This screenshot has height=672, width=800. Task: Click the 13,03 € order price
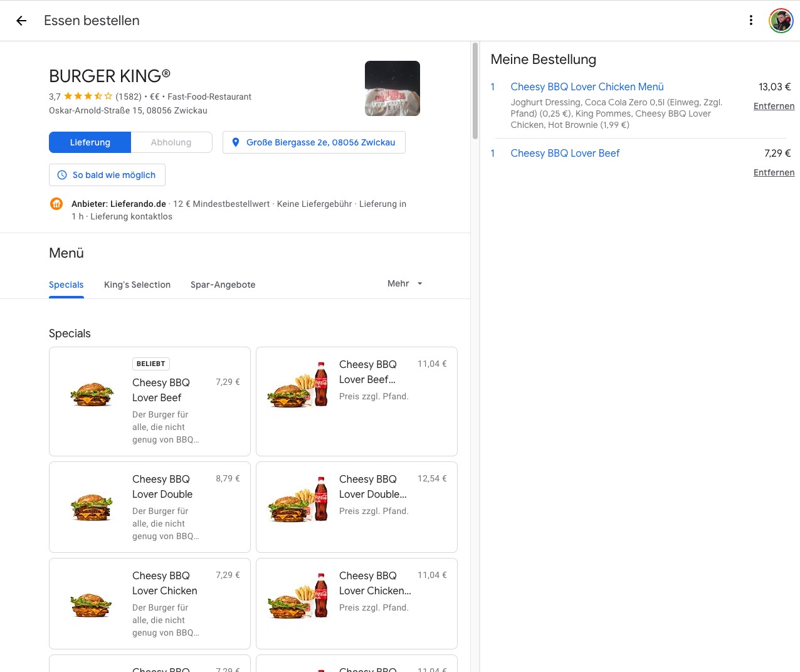point(775,87)
